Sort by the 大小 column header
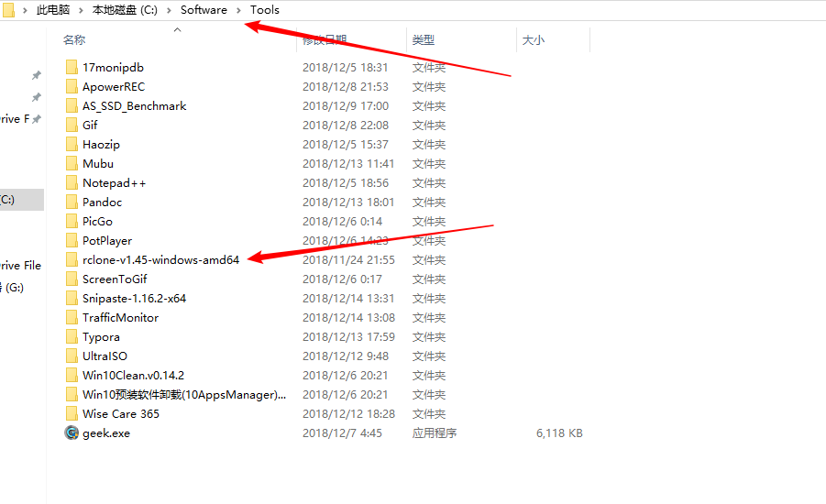The width and height of the screenshot is (826, 504). coord(534,40)
